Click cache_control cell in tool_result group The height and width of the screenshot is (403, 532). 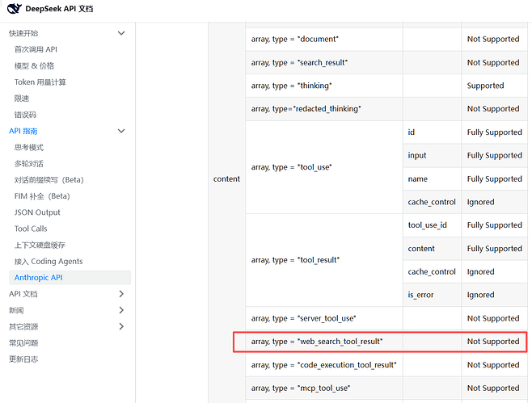pyautogui.click(x=432, y=272)
